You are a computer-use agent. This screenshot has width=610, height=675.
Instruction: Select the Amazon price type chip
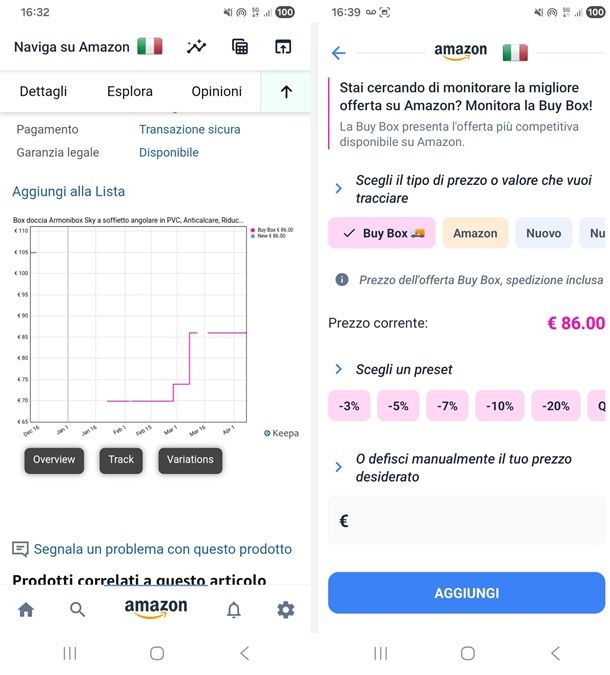point(475,233)
